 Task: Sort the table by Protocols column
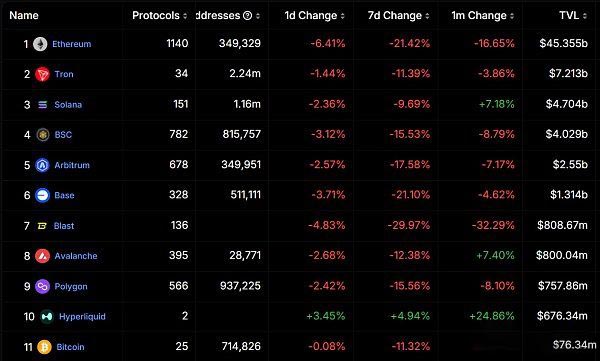tap(160, 15)
